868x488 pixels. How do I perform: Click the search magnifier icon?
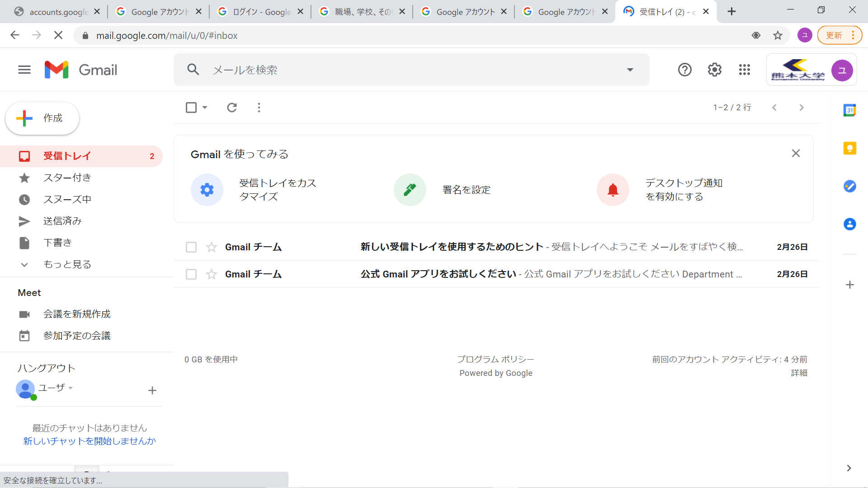pyautogui.click(x=193, y=70)
